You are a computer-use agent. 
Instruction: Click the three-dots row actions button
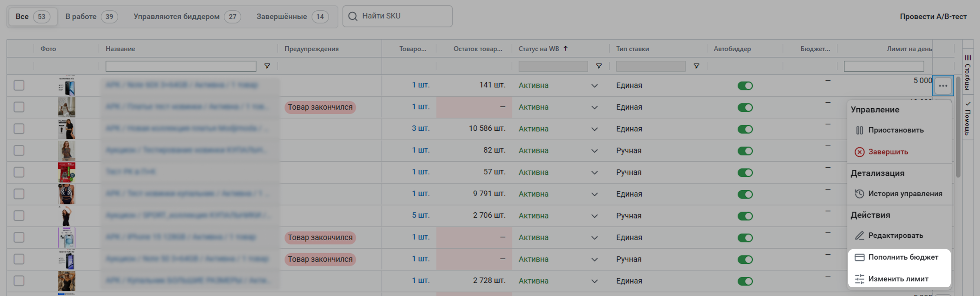[x=943, y=86]
